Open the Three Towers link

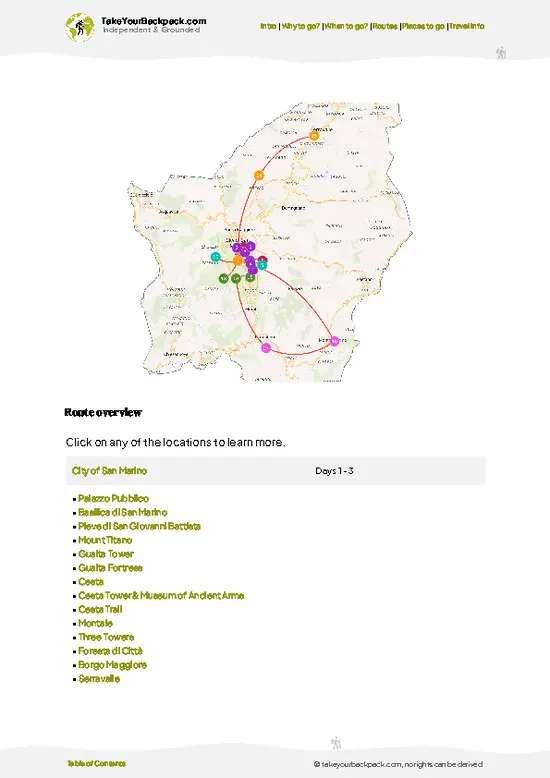pyautogui.click(x=106, y=637)
